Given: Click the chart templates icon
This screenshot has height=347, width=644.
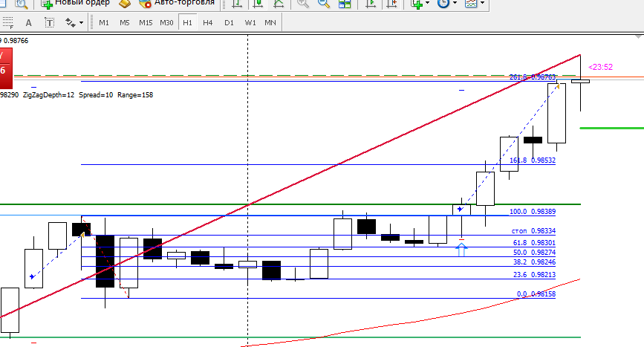Looking at the screenshot, I should pyautogui.click(x=471, y=4).
